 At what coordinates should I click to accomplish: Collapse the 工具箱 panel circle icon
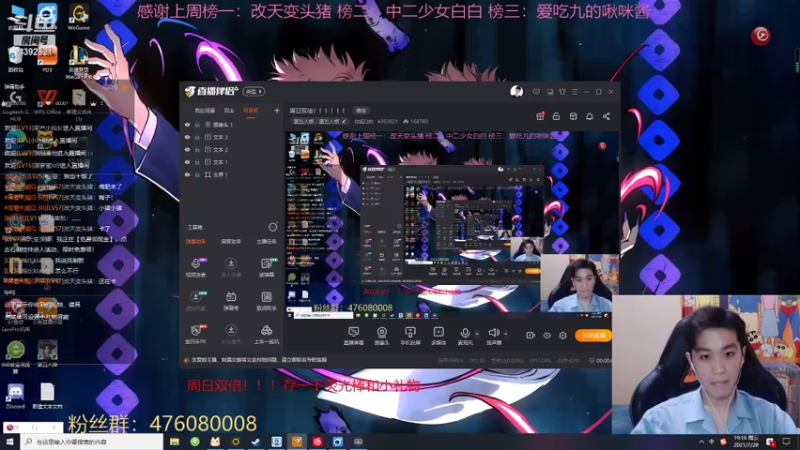click(272, 227)
